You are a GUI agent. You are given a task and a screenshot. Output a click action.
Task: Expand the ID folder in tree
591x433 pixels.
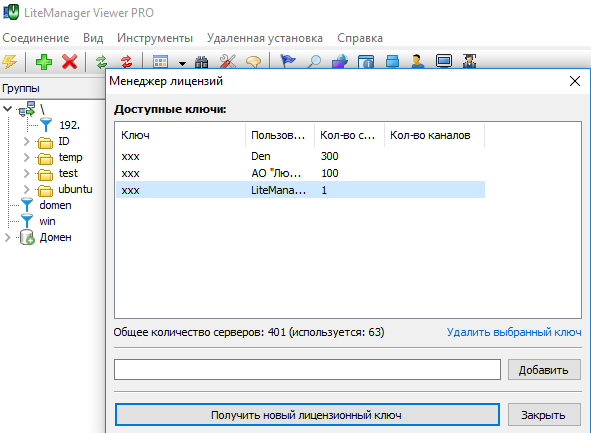coord(26,142)
